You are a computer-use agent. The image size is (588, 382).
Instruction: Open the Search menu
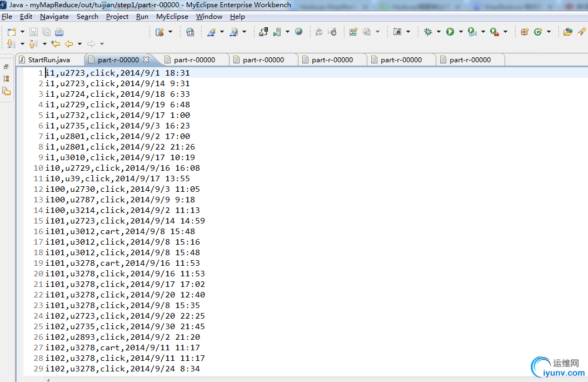(x=87, y=17)
